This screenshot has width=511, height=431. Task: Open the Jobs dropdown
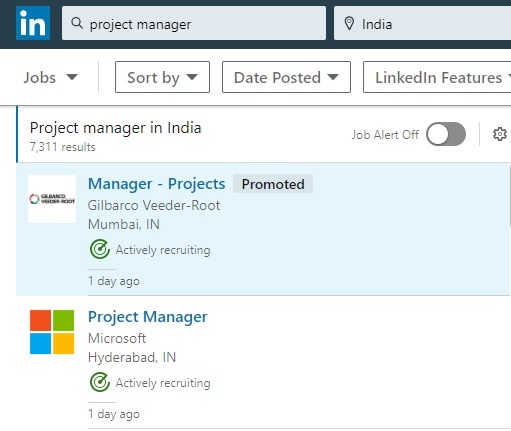pos(50,77)
